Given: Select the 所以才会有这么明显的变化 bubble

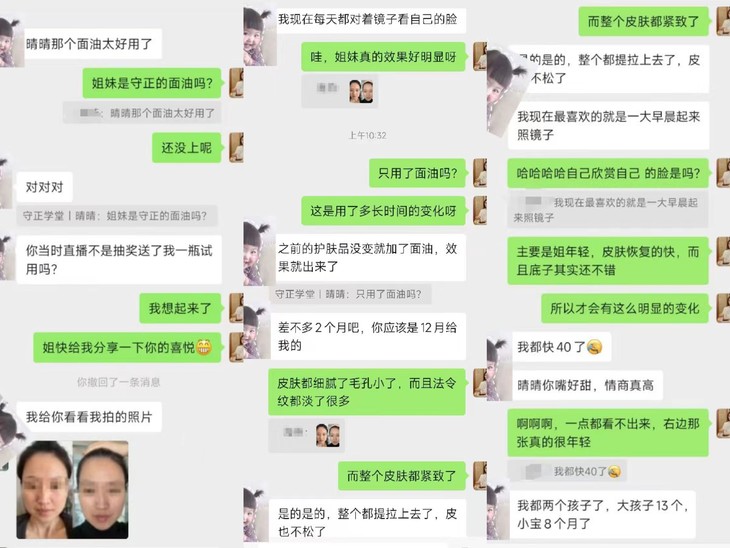Looking at the screenshot, I should tap(625, 308).
